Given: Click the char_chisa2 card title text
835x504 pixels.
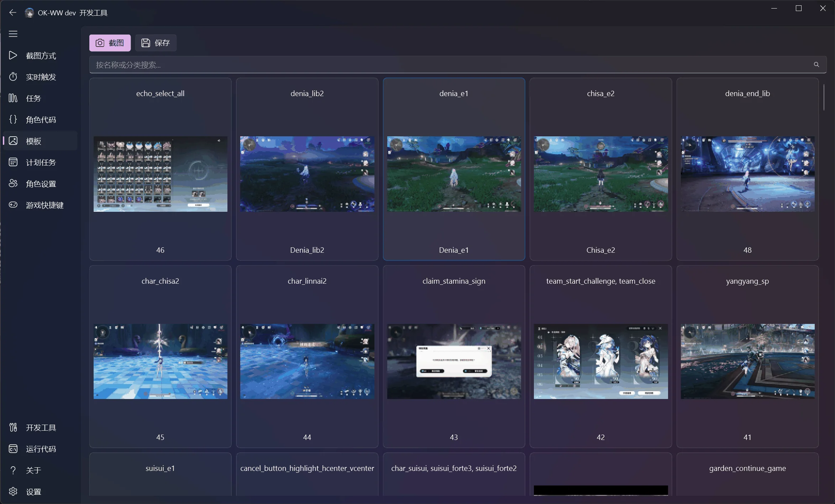Looking at the screenshot, I should [x=160, y=281].
